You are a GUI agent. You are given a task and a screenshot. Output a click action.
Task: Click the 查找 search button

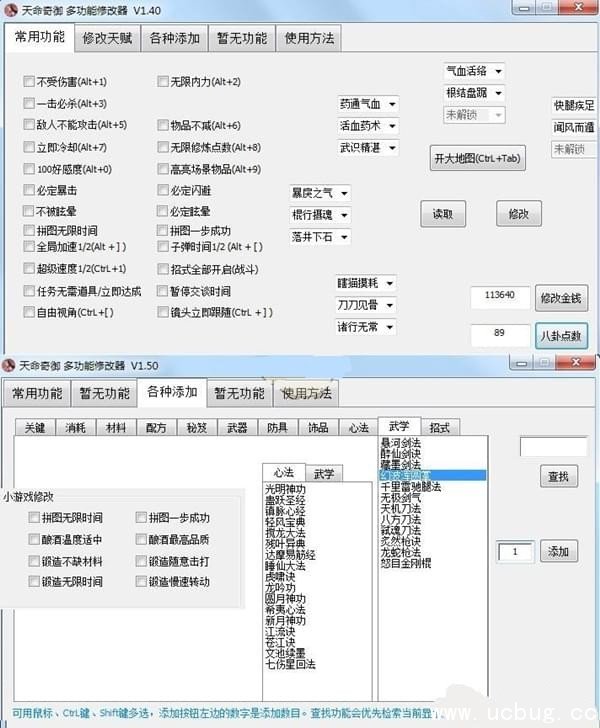pyautogui.click(x=558, y=478)
